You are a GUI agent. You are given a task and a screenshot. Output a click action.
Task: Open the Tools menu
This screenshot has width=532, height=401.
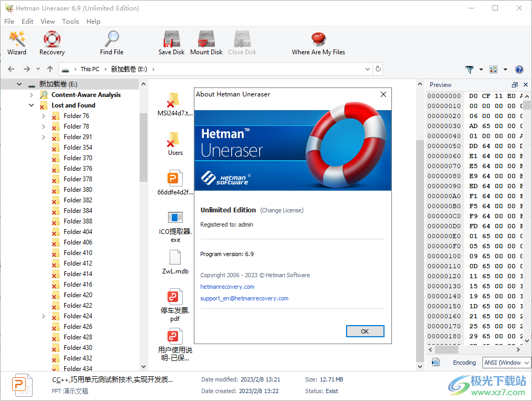pos(70,22)
